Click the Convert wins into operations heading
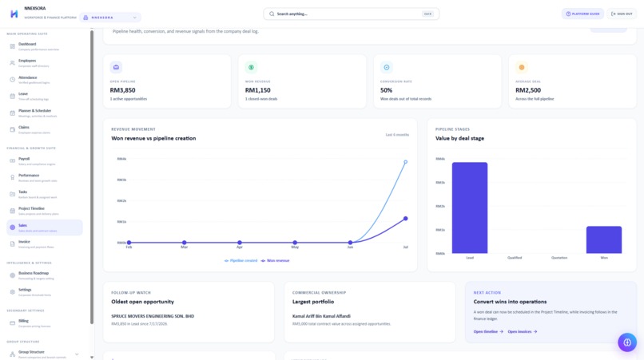This screenshot has width=644, height=360. [x=510, y=302]
